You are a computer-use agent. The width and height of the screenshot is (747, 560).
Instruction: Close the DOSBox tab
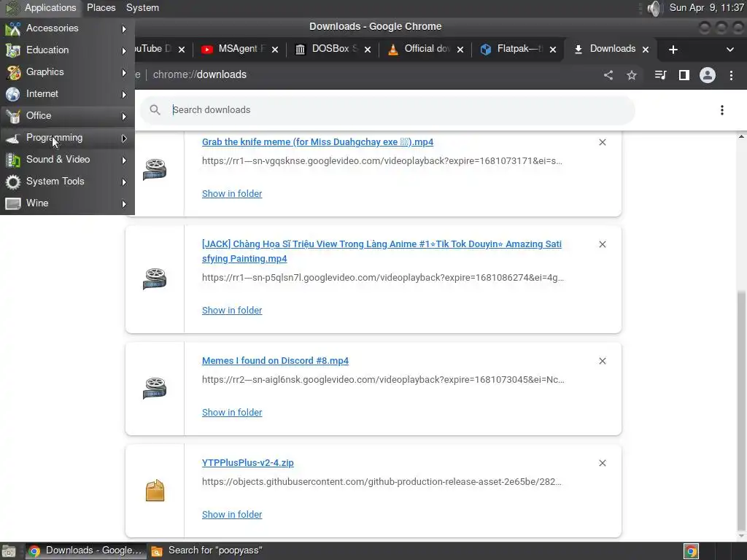click(368, 50)
